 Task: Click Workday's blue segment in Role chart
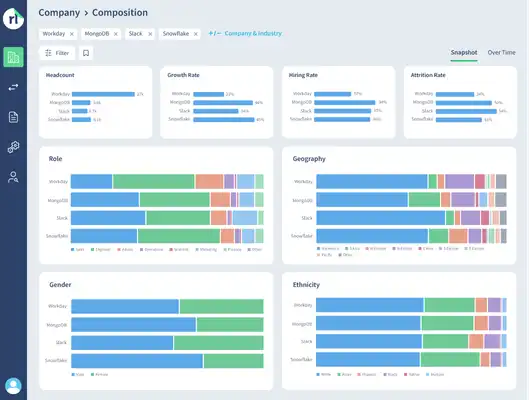point(91,181)
